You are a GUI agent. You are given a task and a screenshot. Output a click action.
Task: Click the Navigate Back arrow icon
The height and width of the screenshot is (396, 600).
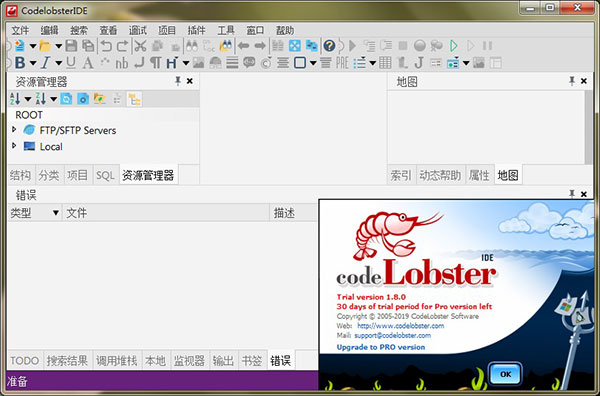click(x=244, y=46)
